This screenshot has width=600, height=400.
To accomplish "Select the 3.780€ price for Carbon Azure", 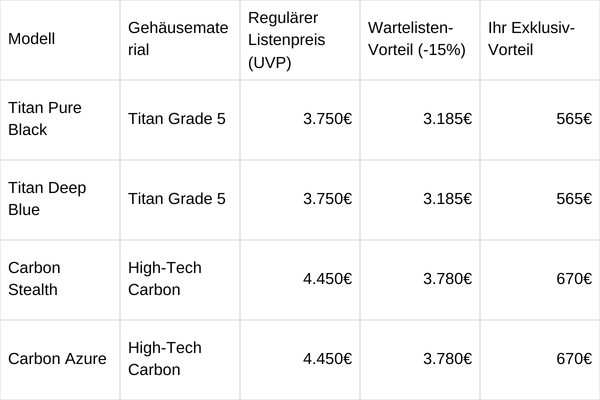I will pos(447,359).
